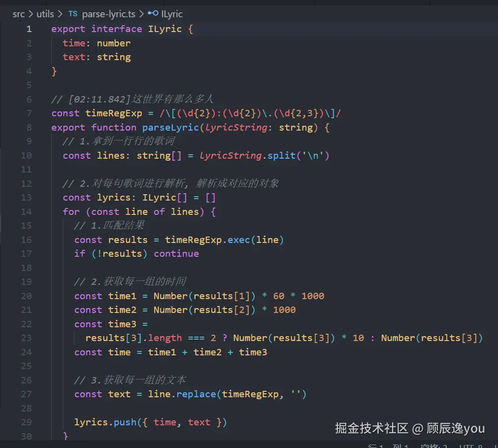498x448 pixels.
Task: Click the 'src' breadcrumb segment
Action: coord(18,14)
